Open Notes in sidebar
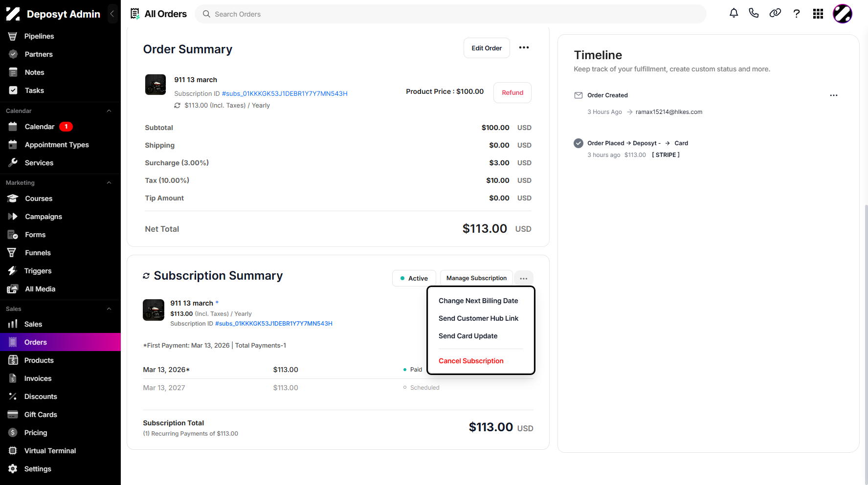 point(34,72)
